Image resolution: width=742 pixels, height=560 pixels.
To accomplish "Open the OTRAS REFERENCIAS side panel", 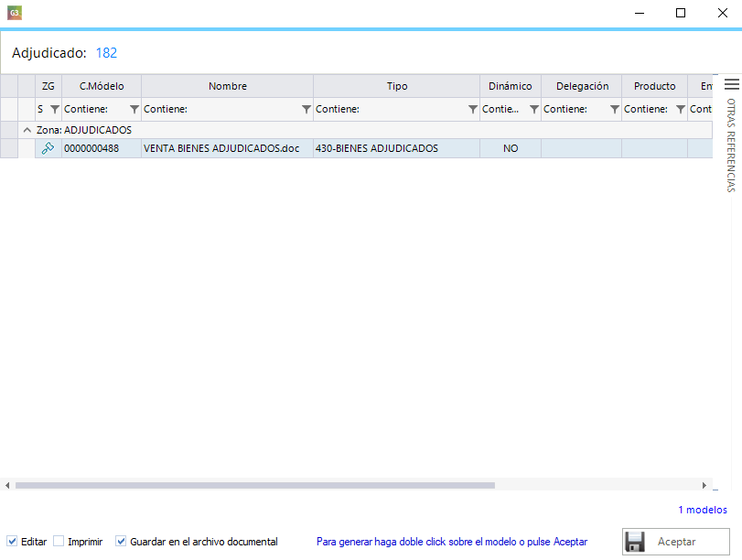I will (731, 145).
